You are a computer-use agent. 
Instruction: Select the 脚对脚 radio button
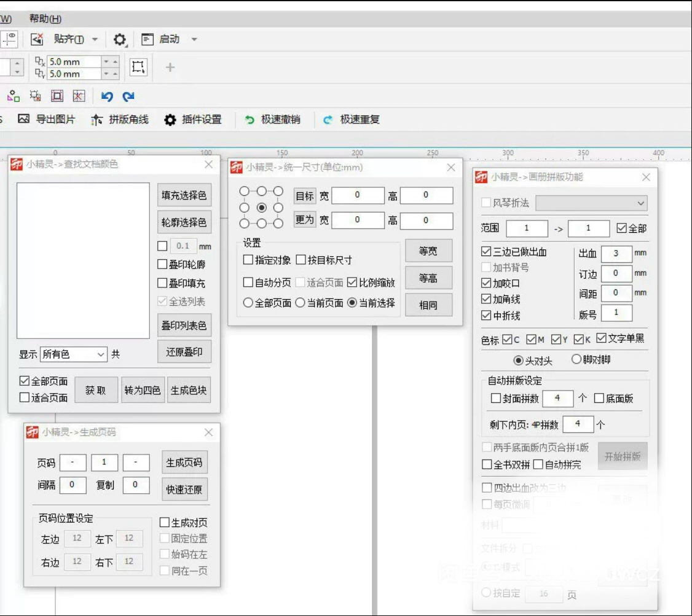[576, 360]
